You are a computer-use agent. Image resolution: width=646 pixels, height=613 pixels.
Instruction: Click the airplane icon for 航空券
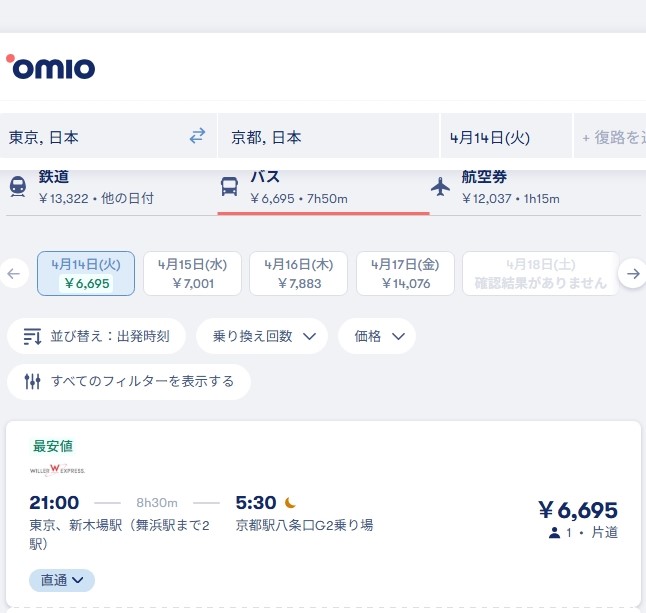pos(440,187)
